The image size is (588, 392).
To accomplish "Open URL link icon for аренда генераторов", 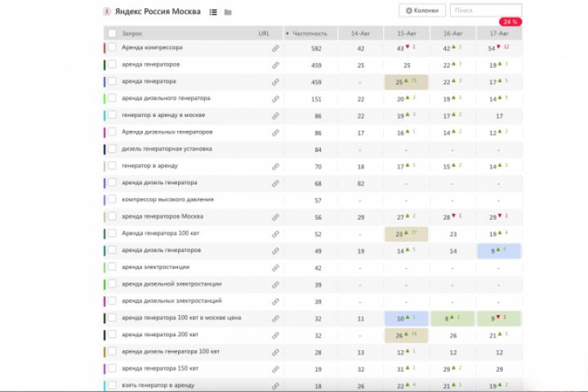I will tap(275, 65).
